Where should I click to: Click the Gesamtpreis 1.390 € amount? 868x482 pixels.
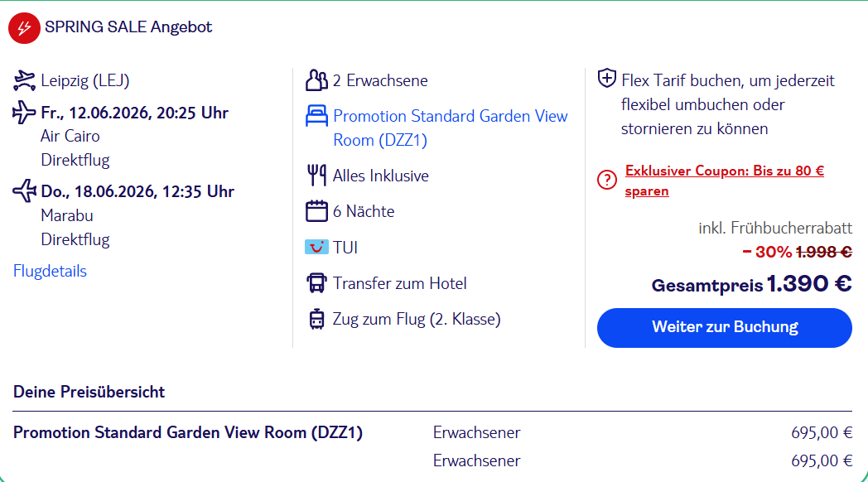(808, 284)
